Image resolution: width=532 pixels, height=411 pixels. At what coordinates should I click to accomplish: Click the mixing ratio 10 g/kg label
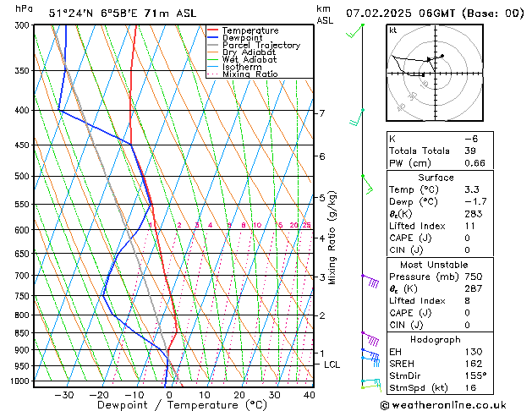coord(257,225)
